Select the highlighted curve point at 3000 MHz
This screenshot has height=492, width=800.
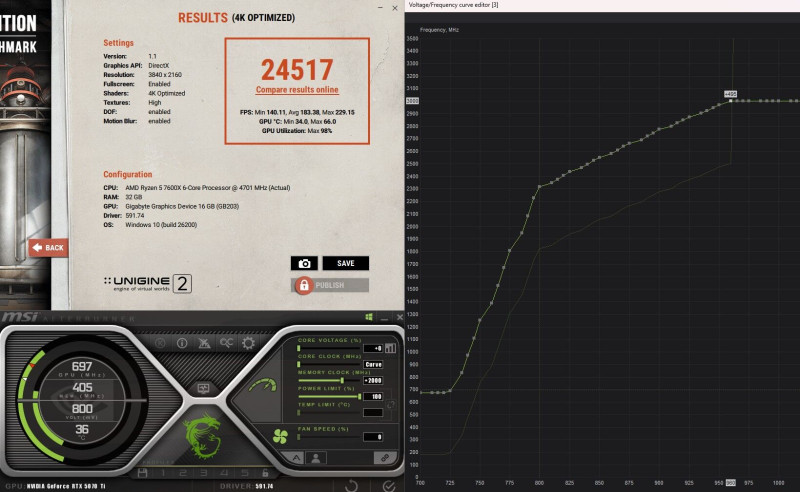(731, 101)
